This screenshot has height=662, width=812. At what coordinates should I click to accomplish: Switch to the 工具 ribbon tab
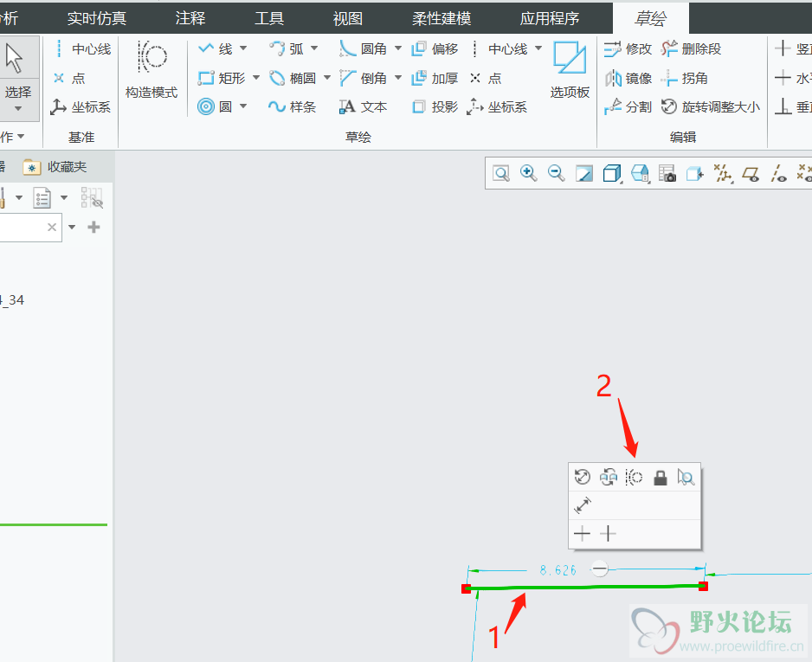[269, 19]
